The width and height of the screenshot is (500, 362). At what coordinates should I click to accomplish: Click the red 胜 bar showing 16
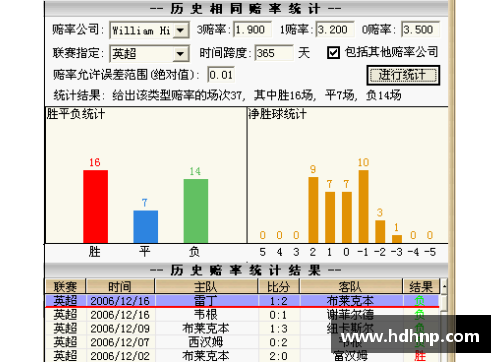pos(95,207)
